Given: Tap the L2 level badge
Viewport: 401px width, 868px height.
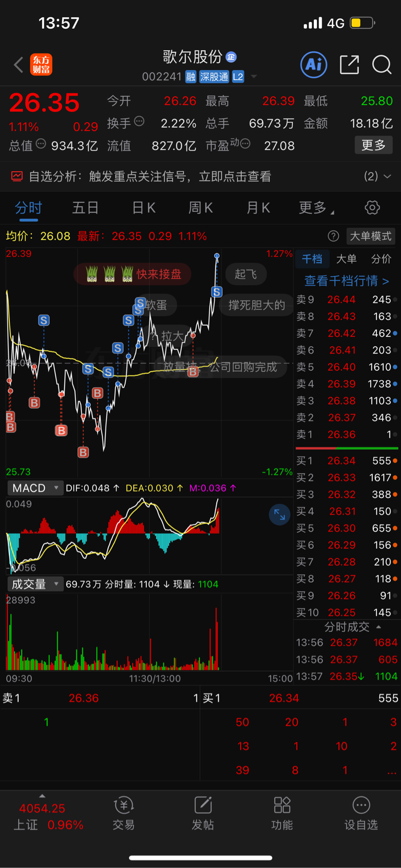Looking at the screenshot, I should (238, 77).
